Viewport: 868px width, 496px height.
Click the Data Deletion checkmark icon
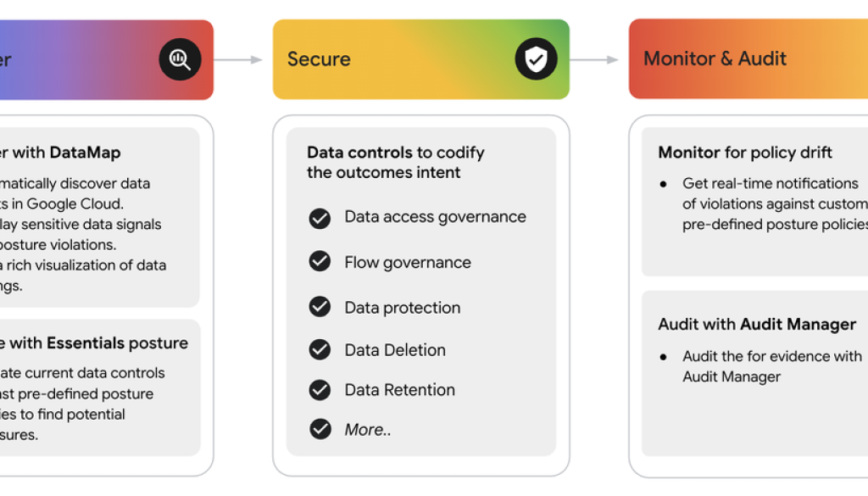point(320,348)
